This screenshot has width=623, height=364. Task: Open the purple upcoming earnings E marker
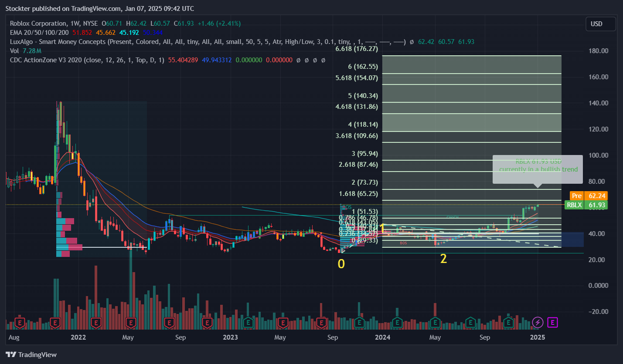tap(552, 323)
